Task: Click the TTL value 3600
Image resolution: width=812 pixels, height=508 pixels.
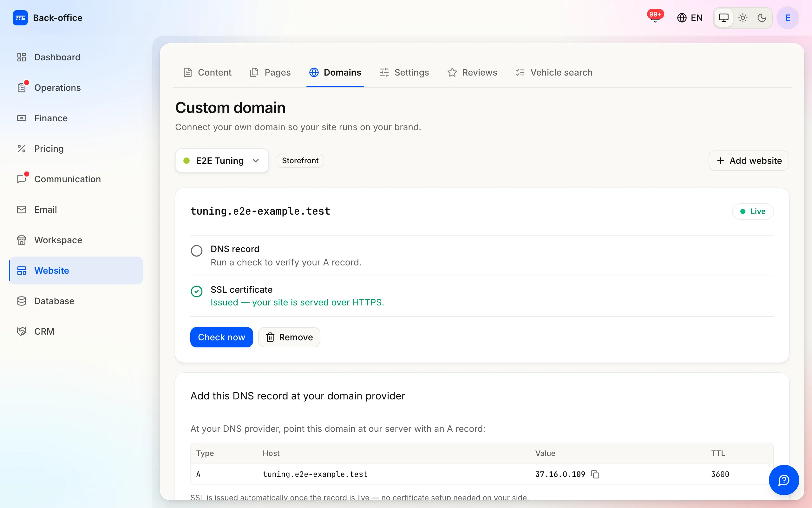Action: (x=720, y=474)
